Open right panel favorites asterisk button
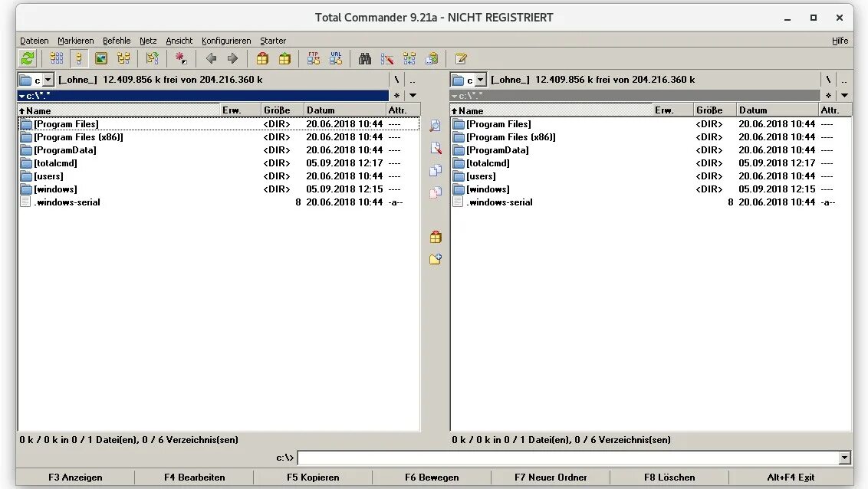This screenshot has width=868, height=489. (829, 95)
